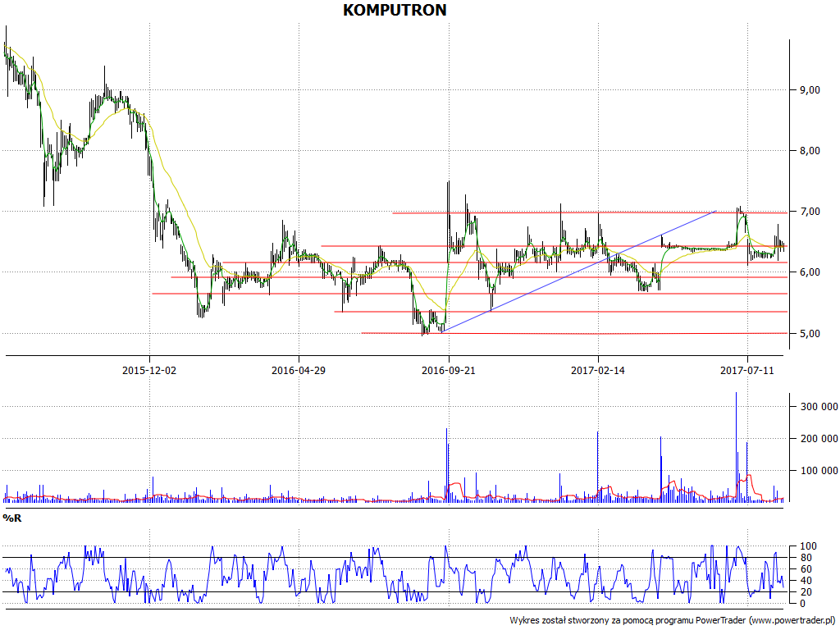Click the 200 000 volume axis label
Image resolution: width=840 pixels, height=630 pixels.
point(819,439)
